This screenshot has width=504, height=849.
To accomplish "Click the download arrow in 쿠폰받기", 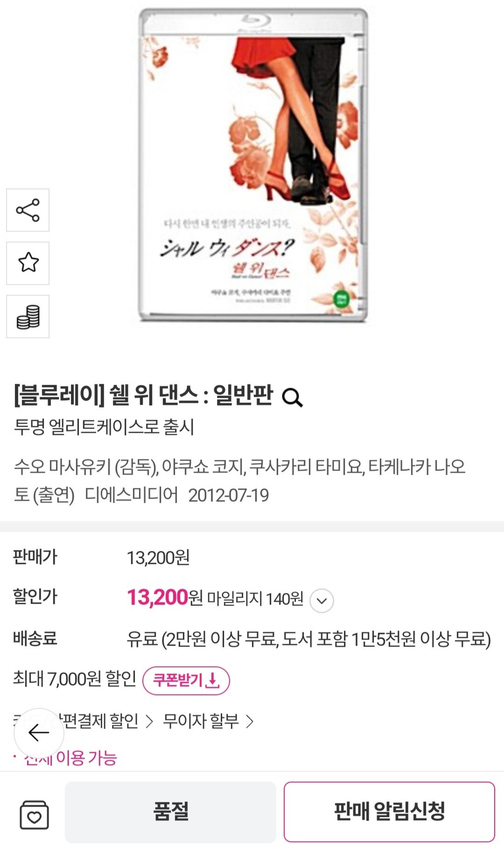I will click(x=212, y=680).
